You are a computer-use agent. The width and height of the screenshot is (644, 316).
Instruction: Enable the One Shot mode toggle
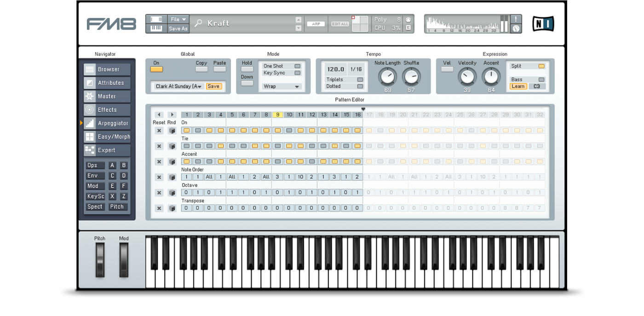click(x=297, y=66)
